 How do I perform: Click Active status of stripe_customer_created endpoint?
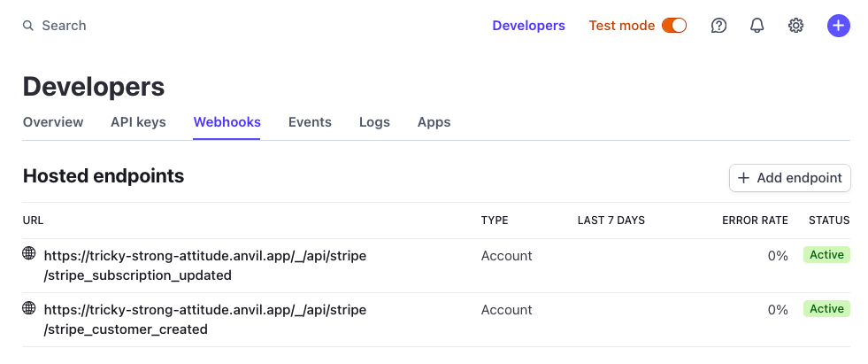click(x=826, y=309)
